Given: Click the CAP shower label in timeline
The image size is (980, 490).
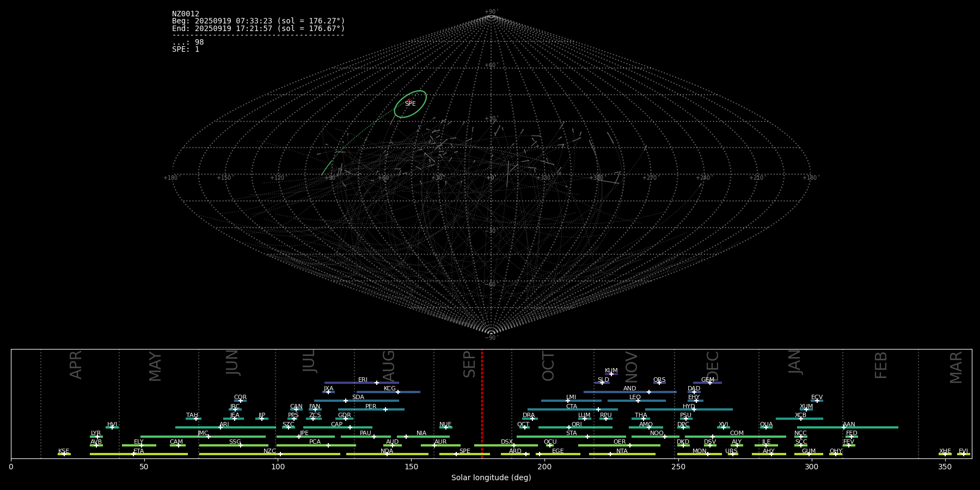Looking at the screenshot, I should (337, 424).
